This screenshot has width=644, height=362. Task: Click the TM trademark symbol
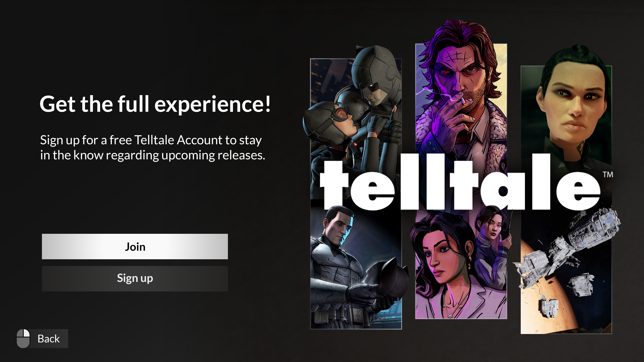click(608, 174)
